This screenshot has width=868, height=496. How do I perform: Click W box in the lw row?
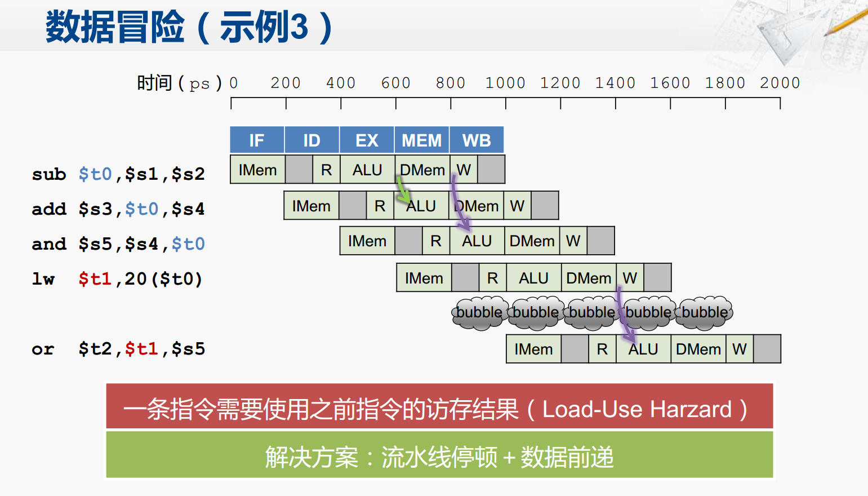(x=630, y=278)
